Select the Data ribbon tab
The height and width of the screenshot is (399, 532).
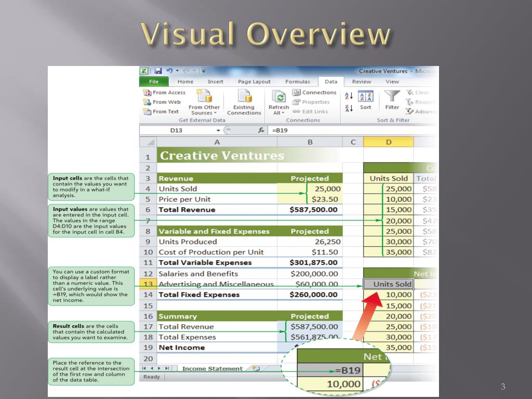[x=331, y=82]
